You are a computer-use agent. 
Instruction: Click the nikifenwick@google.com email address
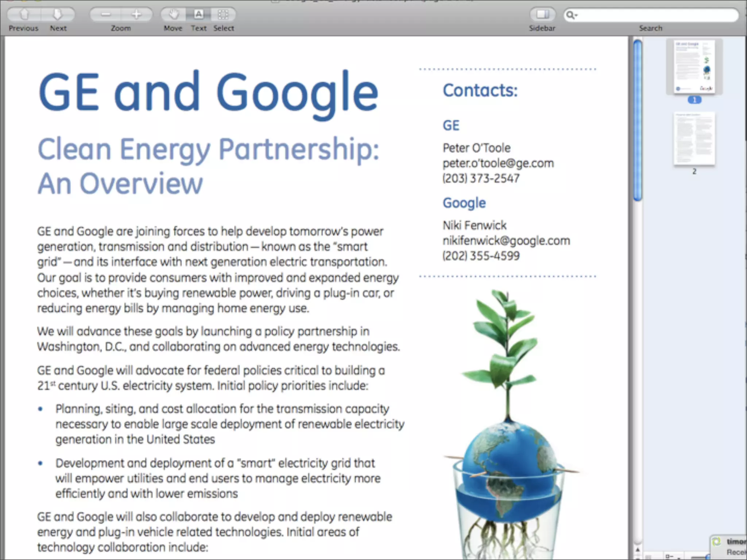[x=506, y=241]
